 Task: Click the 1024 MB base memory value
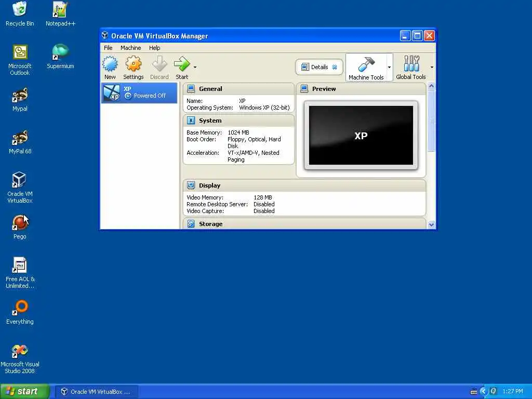tap(238, 132)
